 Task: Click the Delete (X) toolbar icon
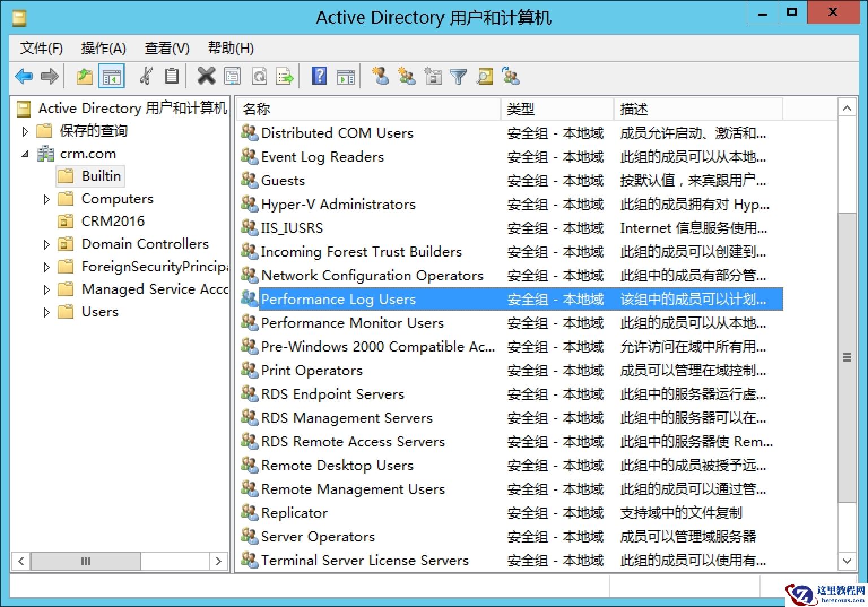[x=206, y=76]
